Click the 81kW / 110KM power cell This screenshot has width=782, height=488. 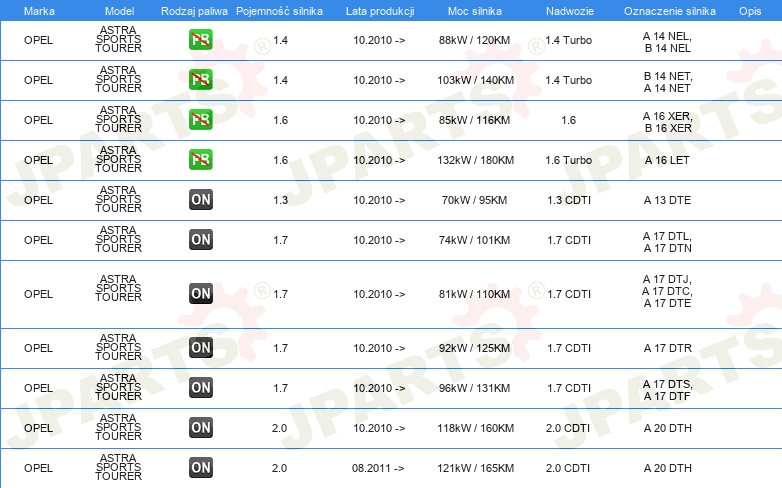pos(474,294)
